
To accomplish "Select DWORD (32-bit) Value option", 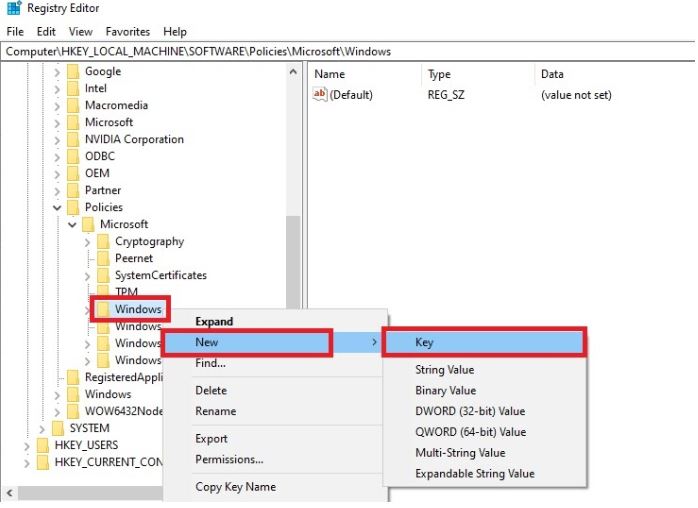I will (x=470, y=411).
